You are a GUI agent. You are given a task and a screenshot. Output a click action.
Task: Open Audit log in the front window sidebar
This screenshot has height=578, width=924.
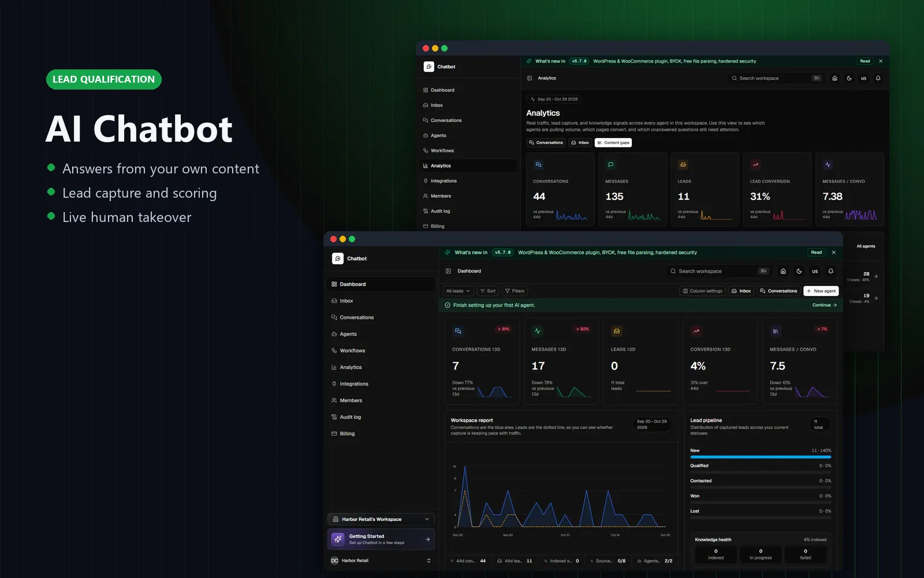[381, 417]
